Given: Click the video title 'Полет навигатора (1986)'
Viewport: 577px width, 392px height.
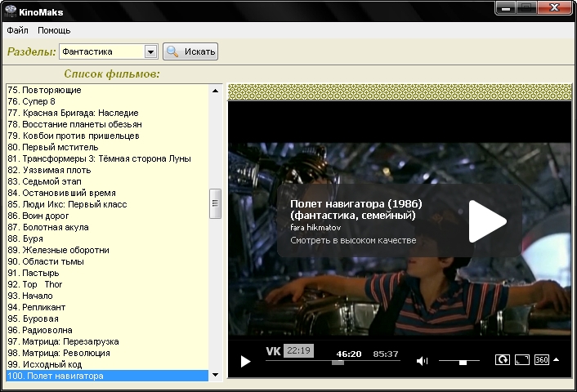Looking at the screenshot, I should point(356,203).
